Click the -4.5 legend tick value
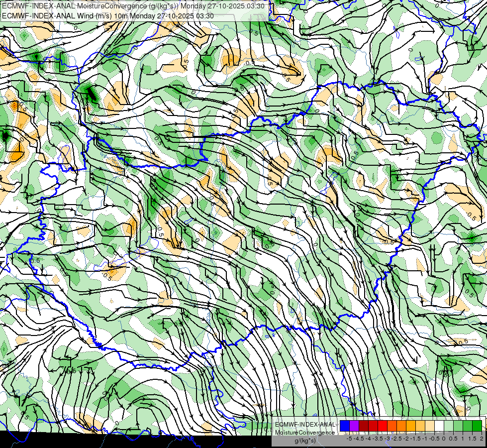 point(359,439)
